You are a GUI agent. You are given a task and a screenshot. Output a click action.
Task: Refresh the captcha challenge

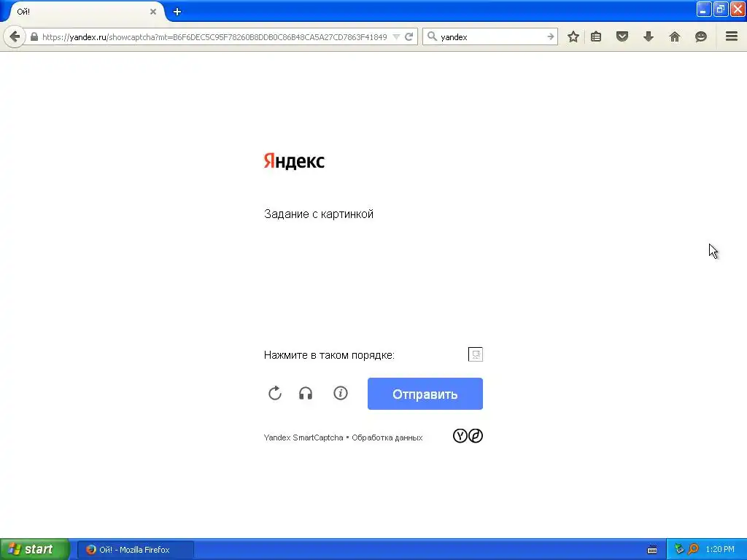pos(275,393)
